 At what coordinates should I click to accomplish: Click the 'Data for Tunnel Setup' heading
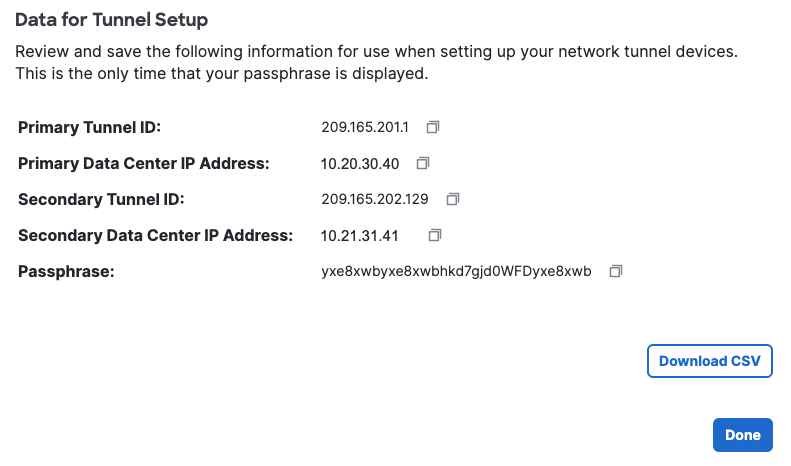pyautogui.click(x=111, y=20)
